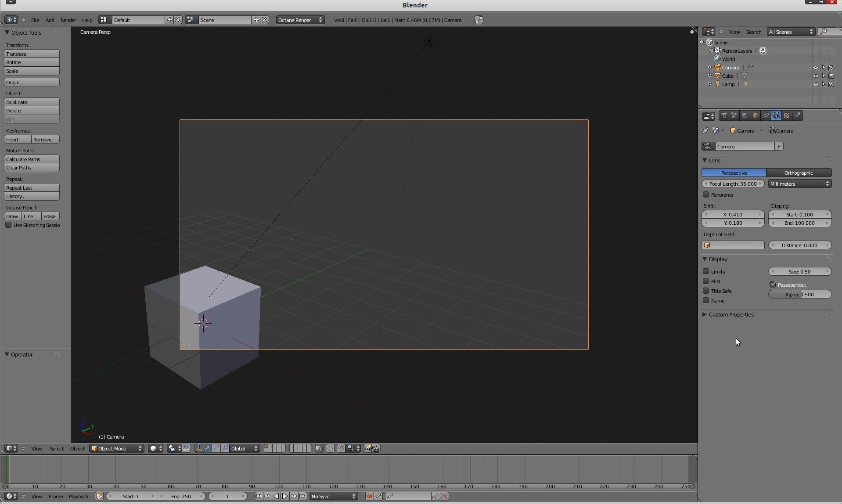Click the pin icon in properties breadcrumb
Screen dimensions: 842x504
click(x=705, y=131)
